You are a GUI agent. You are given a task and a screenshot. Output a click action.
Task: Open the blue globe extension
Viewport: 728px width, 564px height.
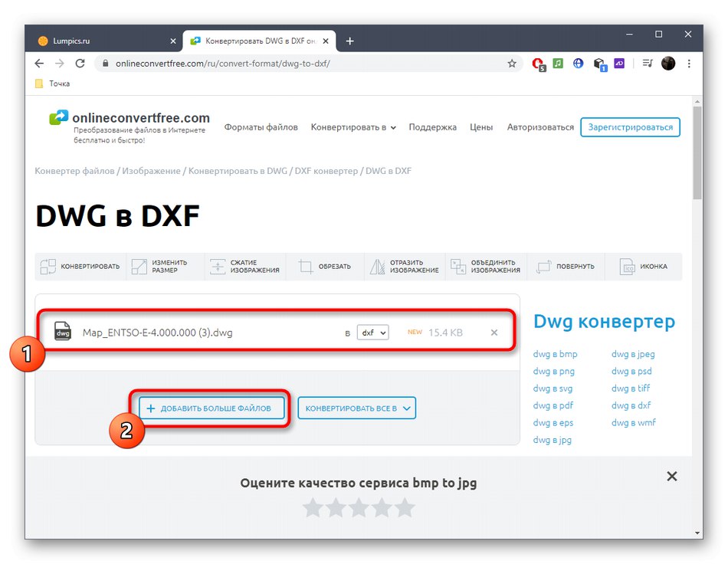(x=578, y=63)
